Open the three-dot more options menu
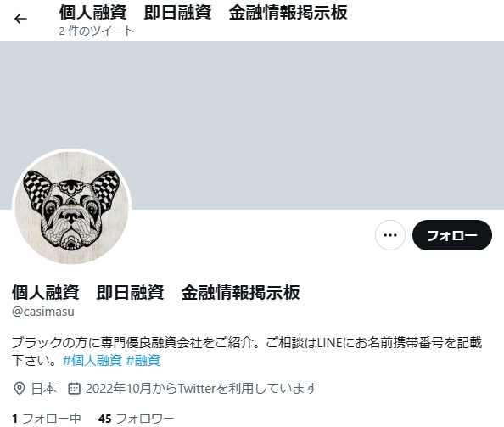504x427 pixels. click(390, 235)
